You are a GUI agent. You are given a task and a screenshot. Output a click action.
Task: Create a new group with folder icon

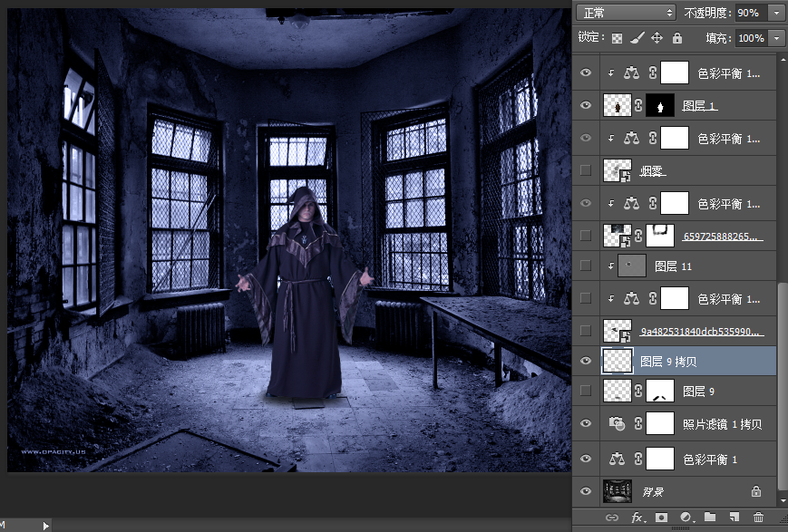tap(710, 517)
